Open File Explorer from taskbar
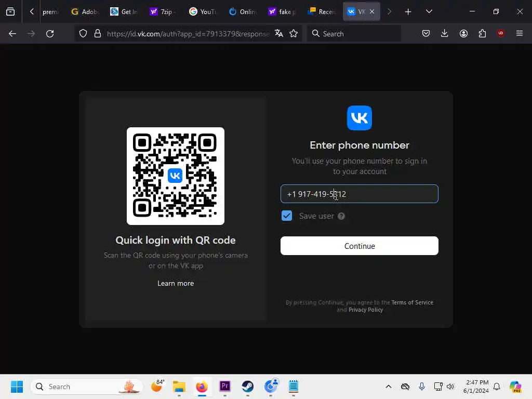 coord(179,387)
